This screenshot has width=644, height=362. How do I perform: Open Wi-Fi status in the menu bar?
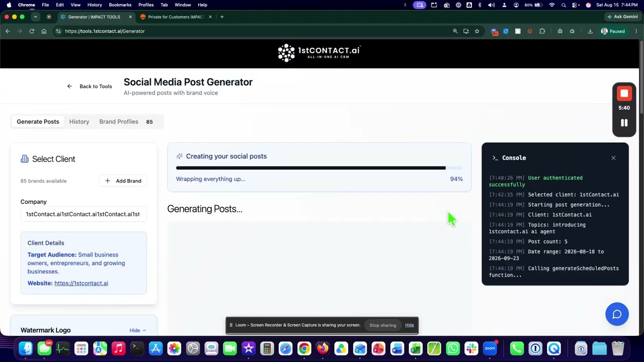[552, 5]
